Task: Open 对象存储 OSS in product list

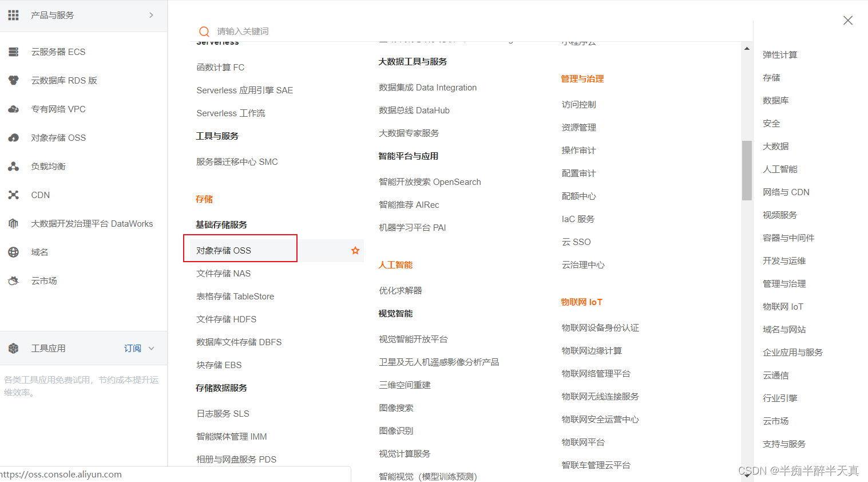Action: pos(224,250)
